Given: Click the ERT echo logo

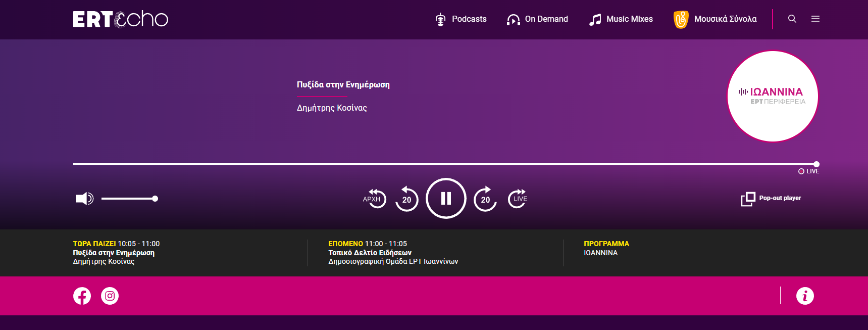Looking at the screenshot, I should [x=120, y=19].
